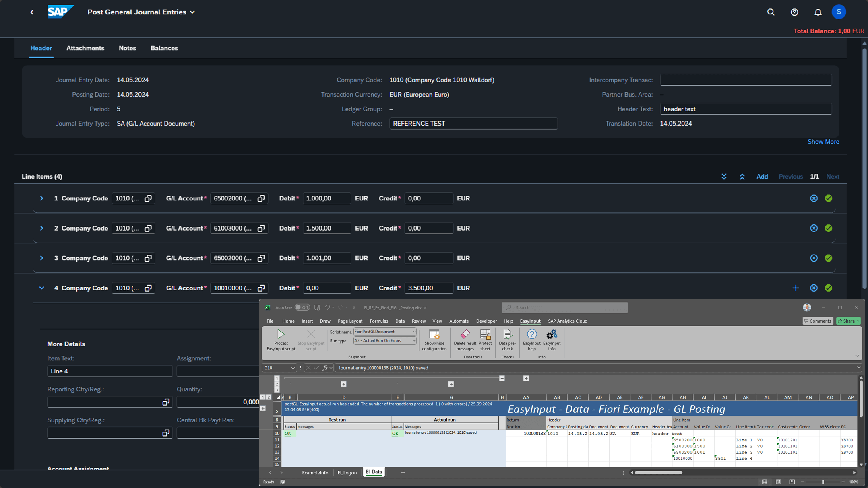Switch to Page Break Preview in Excel status bar
868x488 pixels.
pos(792,482)
